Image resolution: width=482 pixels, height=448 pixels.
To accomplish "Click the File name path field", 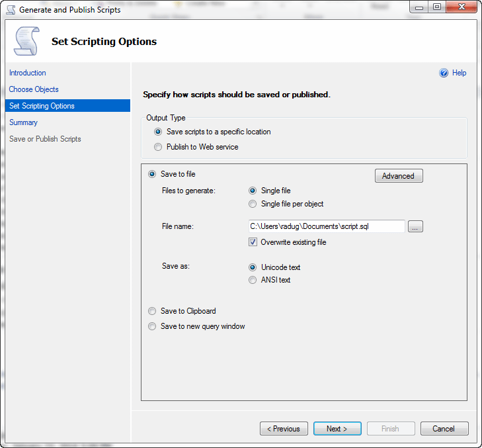I will (x=327, y=226).
